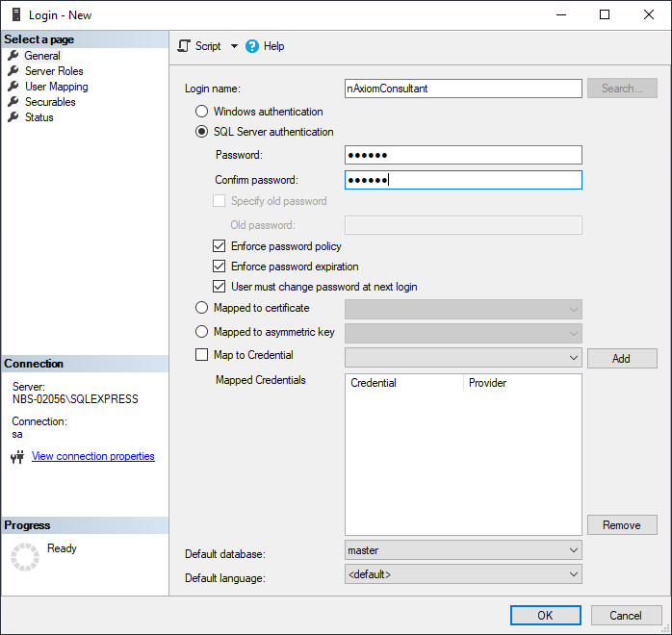Click the blue Help question mark icon
Screen dimensions: 672x635
click(x=252, y=46)
